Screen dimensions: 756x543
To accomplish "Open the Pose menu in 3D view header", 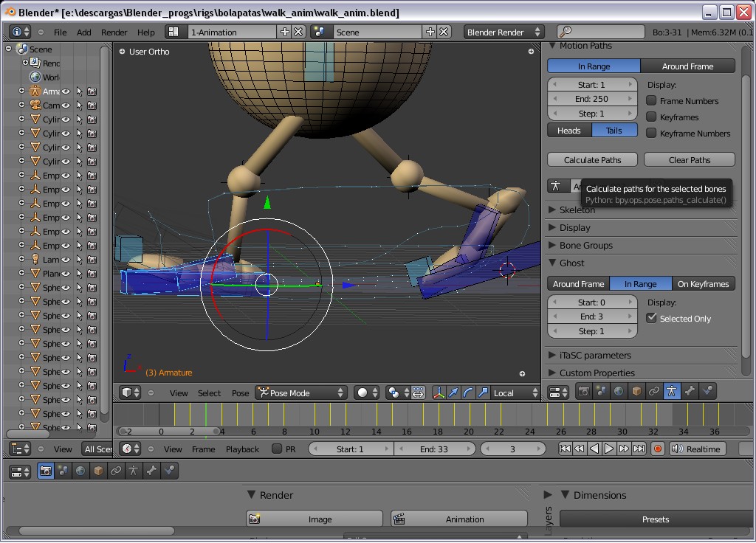I will [240, 393].
